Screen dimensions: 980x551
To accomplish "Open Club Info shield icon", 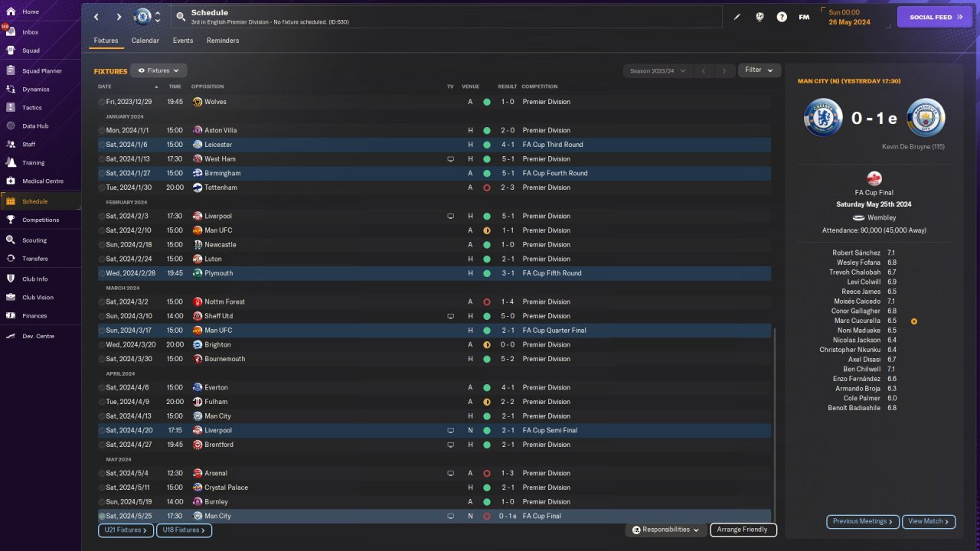I will click(11, 279).
